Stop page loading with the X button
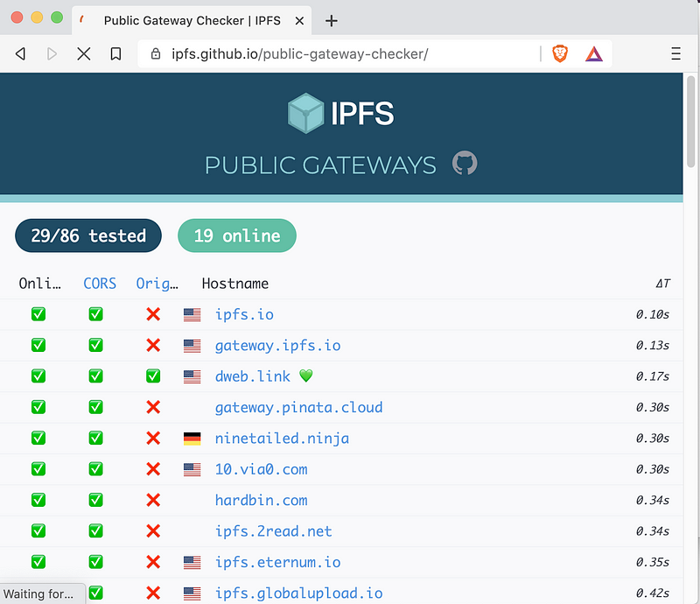700x604 pixels. click(84, 54)
